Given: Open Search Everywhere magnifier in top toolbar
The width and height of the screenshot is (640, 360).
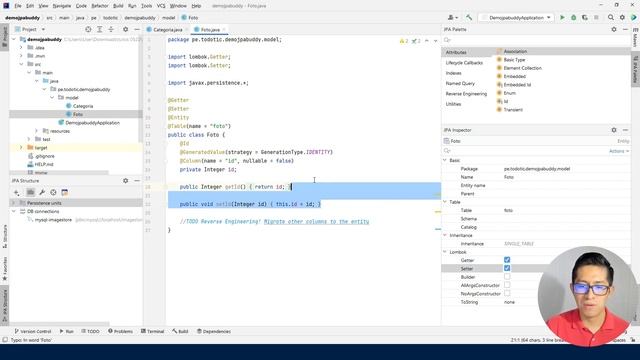Looking at the screenshot, I should click(611, 18).
